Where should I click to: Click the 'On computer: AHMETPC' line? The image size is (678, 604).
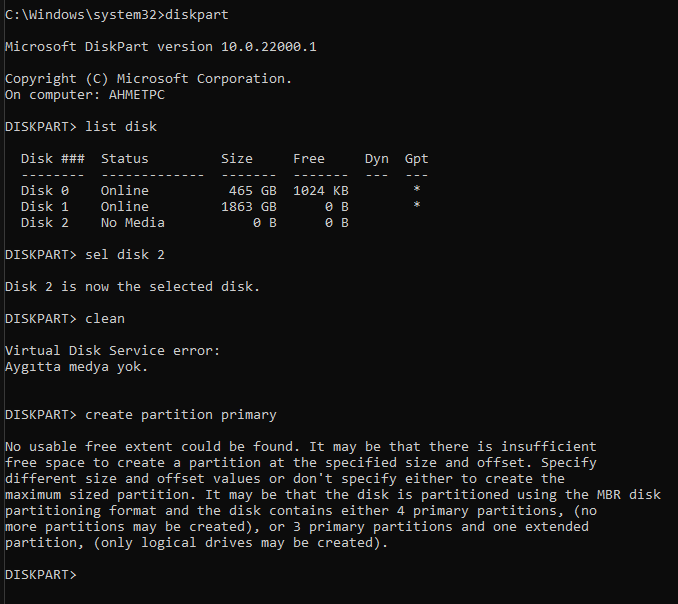pos(85,95)
